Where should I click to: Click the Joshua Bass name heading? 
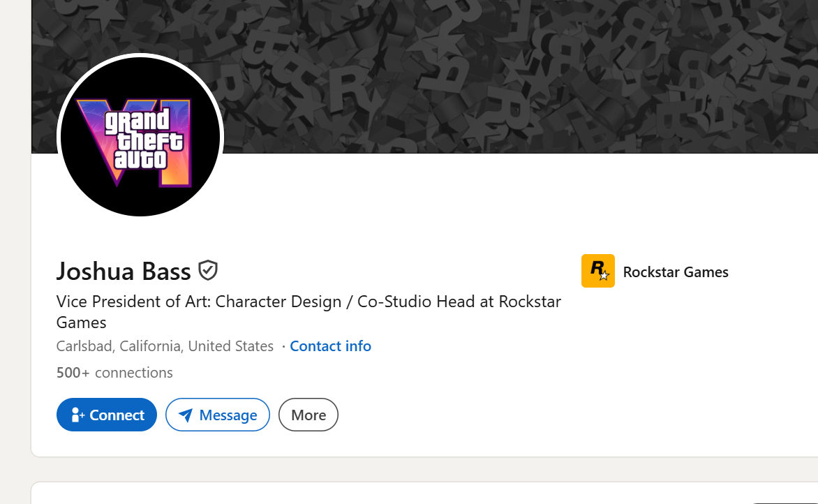coord(124,272)
